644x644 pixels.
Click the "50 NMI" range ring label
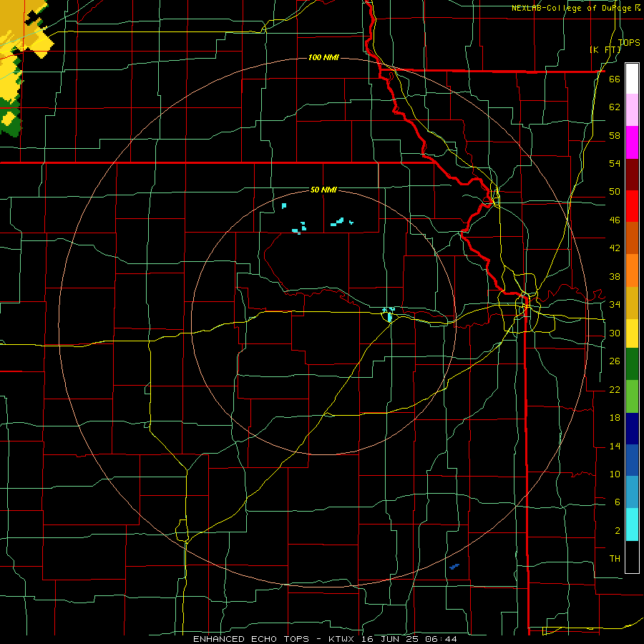pos(323,190)
